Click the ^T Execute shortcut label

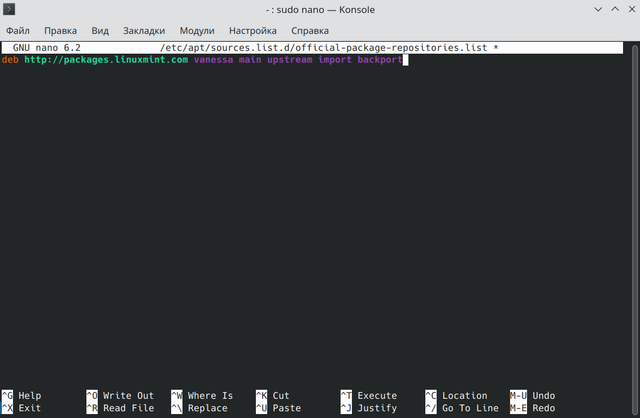pos(369,396)
